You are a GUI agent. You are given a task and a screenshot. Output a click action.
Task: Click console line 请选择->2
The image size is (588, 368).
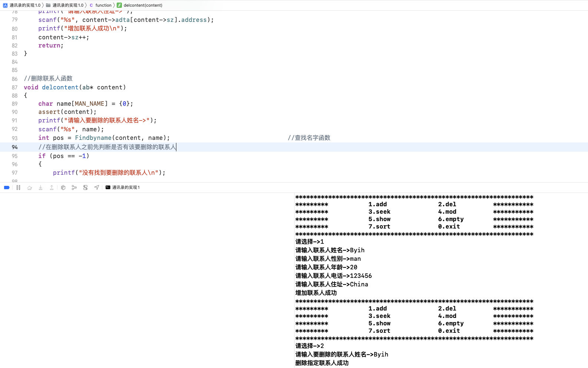click(310, 346)
